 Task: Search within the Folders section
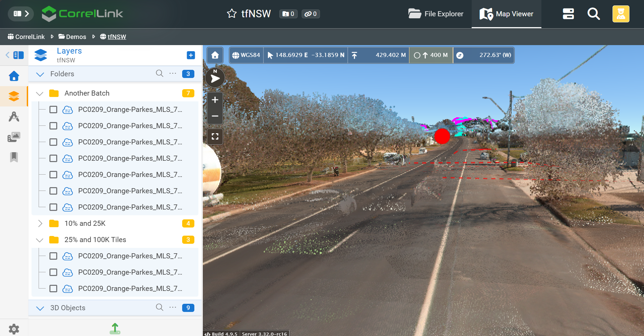point(159,73)
